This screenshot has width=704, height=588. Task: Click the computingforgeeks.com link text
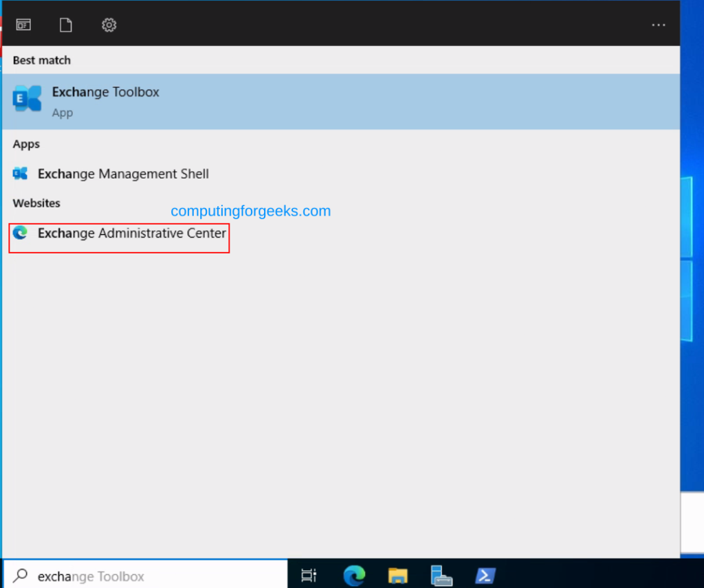pos(250,211)
